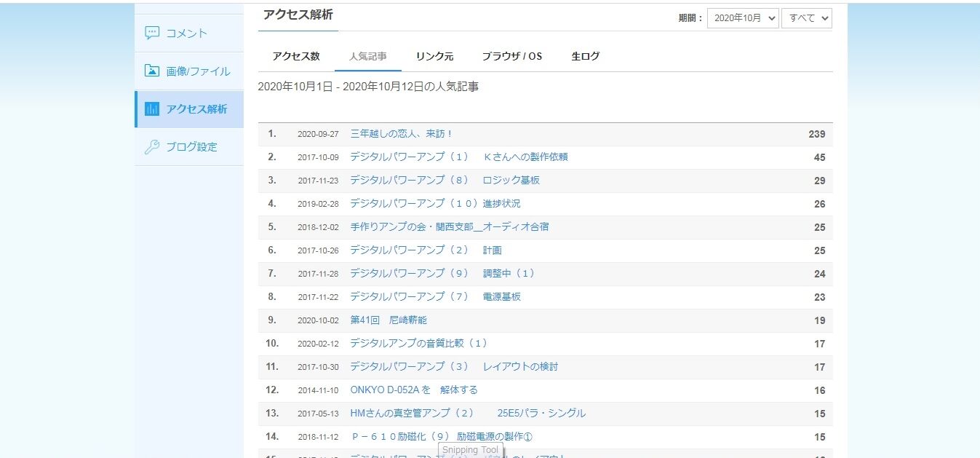Click the 2020年10月1日 - 2020年10月12日の人気記事 heading

(x=368, y=87)
